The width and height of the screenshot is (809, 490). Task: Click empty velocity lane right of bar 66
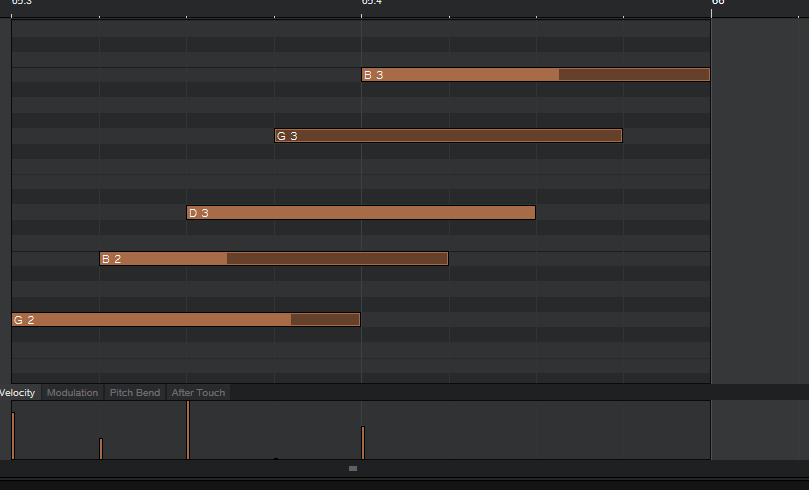759,430
